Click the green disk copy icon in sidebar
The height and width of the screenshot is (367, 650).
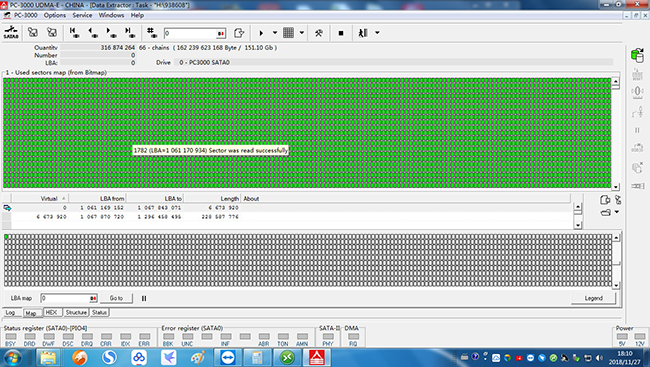coord(638,55)
